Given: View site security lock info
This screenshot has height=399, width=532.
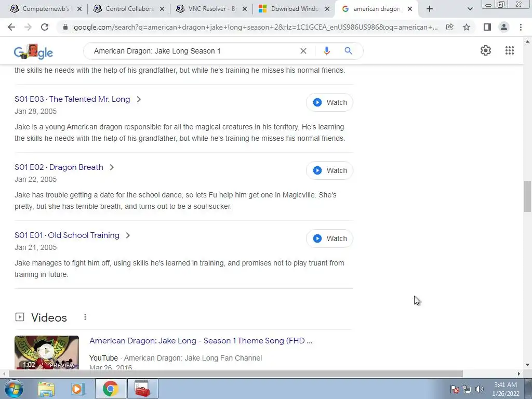Looking at the screenshot, I should coord(65,27).
